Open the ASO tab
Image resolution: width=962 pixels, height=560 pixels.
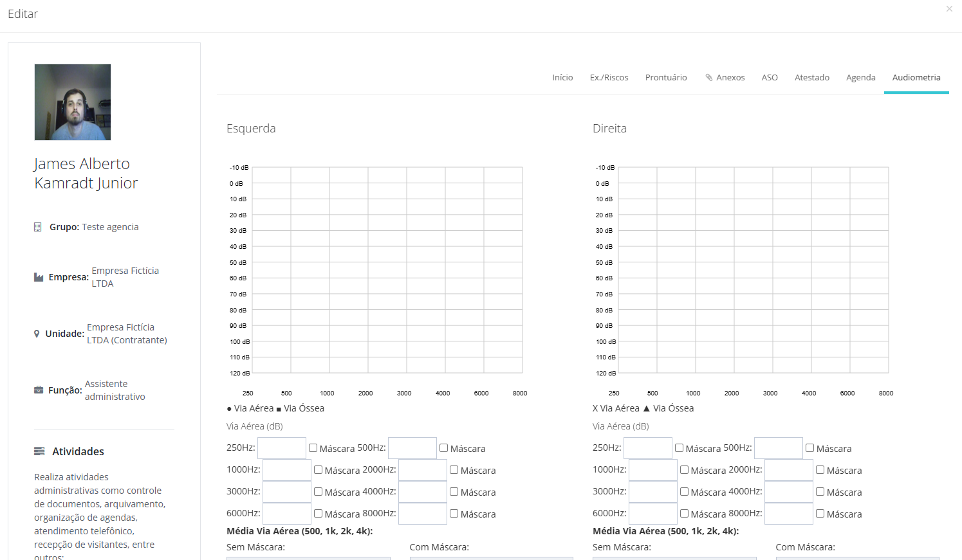pyautogui.click(x=770, y=78)
